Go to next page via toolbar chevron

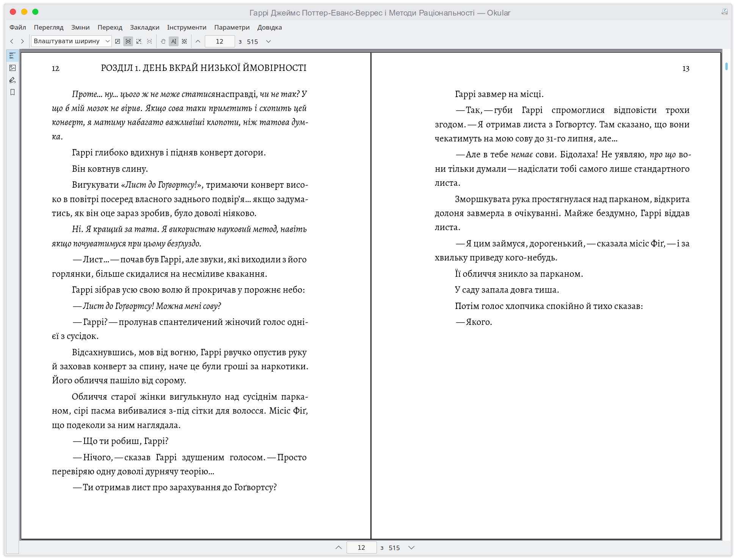[268, 41]
